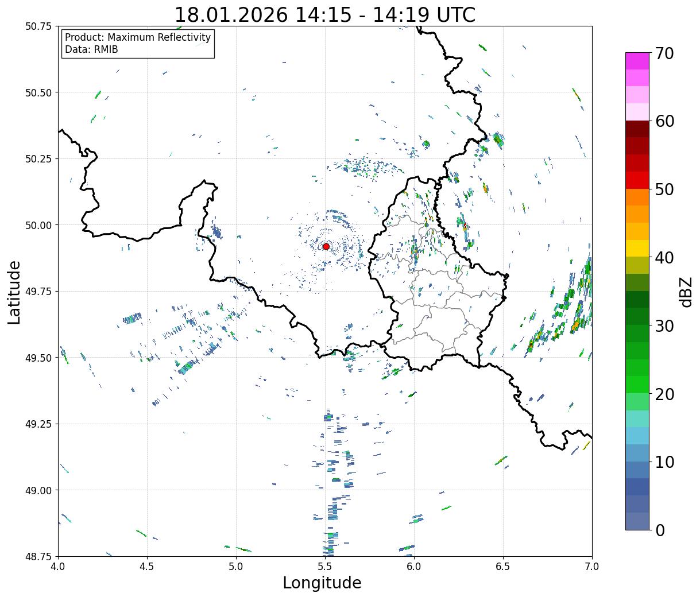The image size is (700, 597).
Task: Click the colorbar tick label 70
Action: [x=664, y=53]
